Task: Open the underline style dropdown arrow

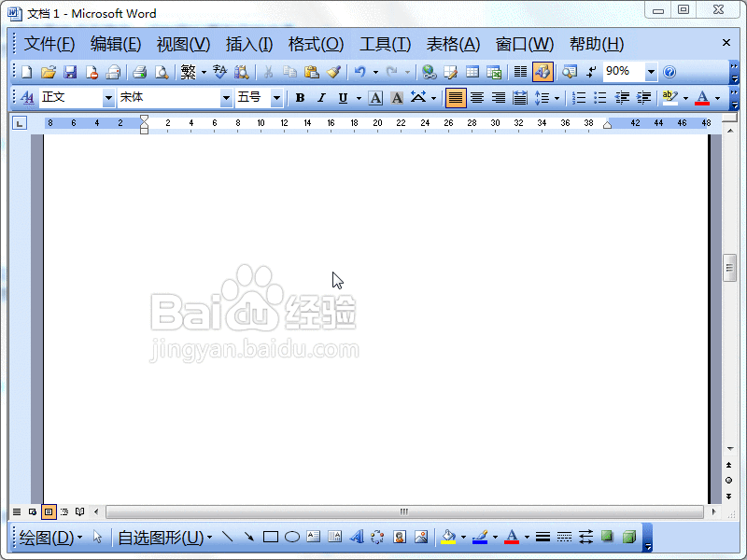Action: 359,98
